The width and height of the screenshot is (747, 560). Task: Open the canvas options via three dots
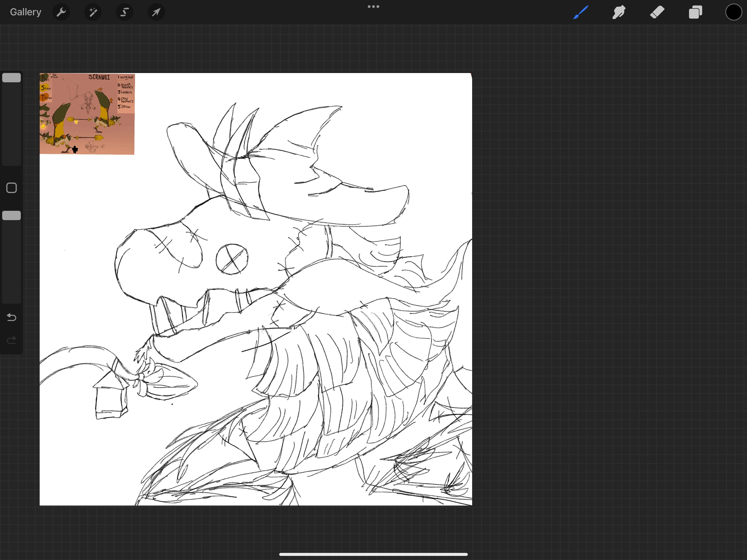(373, 6)
